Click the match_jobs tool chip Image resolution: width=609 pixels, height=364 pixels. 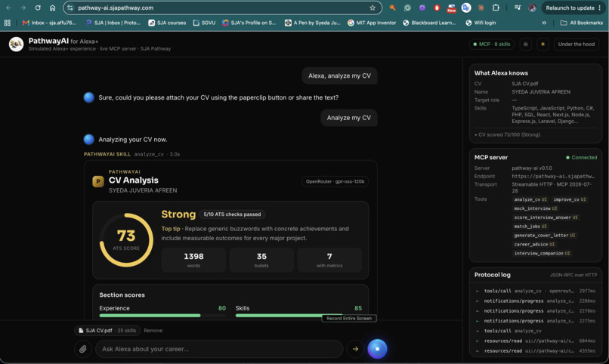point(530,227)
